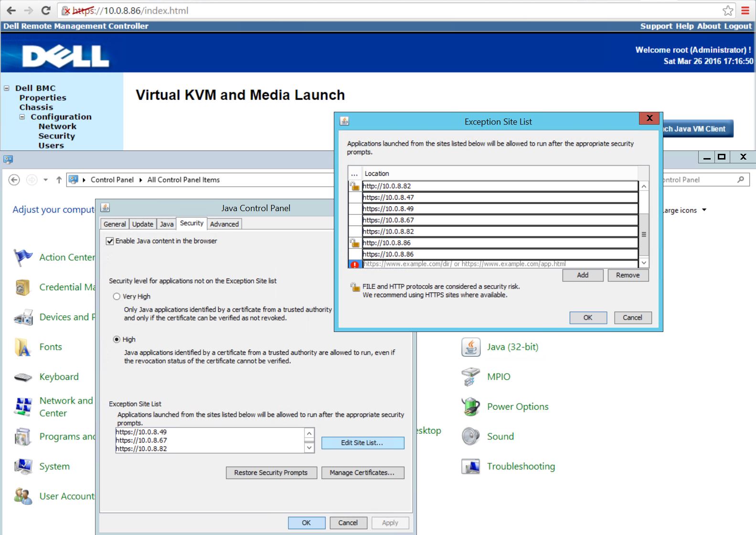The height and width of the screenshot is (535, 756).
Task: Switch to the Advanced tab
Action: click(224, 224)
